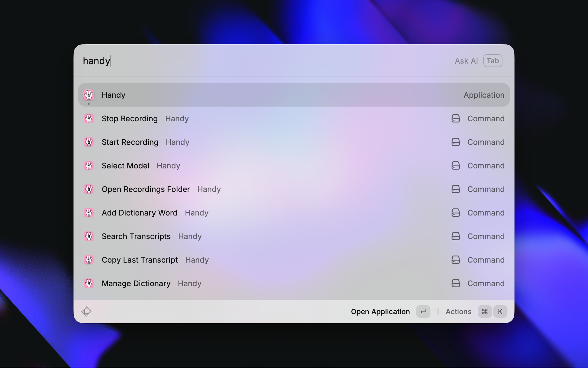
Task: Click the Tab key hint badge
Action: pos(493,61)
